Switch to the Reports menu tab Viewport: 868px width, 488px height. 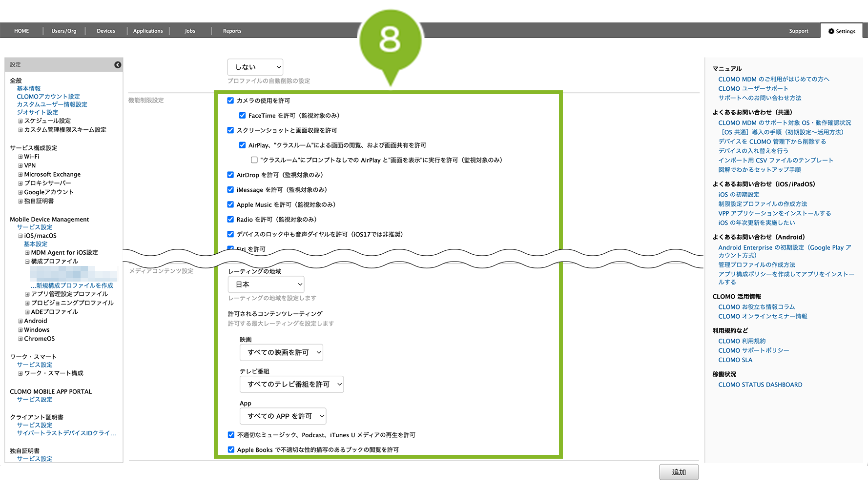(232, 31)
